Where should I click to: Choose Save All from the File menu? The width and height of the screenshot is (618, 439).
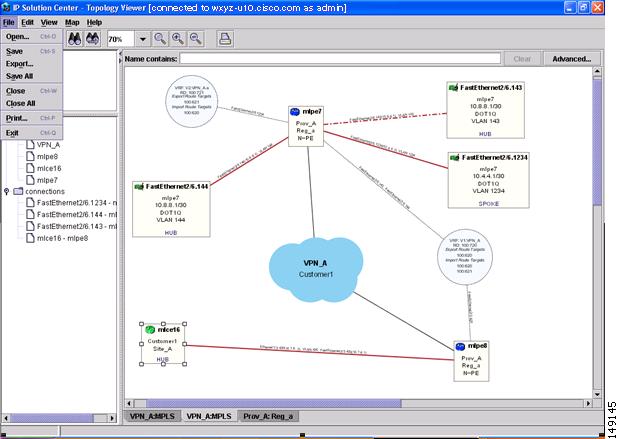[x=19, y=76]
